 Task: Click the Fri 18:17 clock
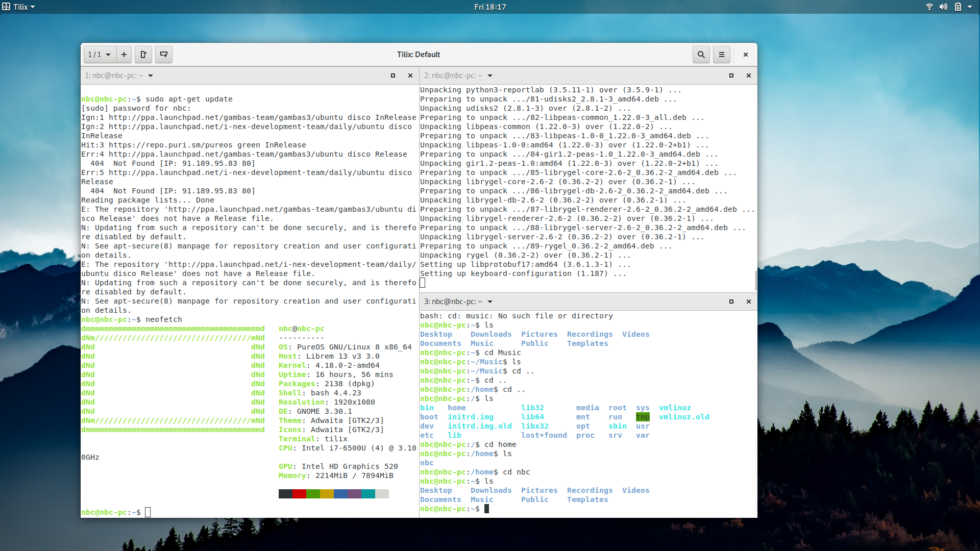click(x=489, y=7)
